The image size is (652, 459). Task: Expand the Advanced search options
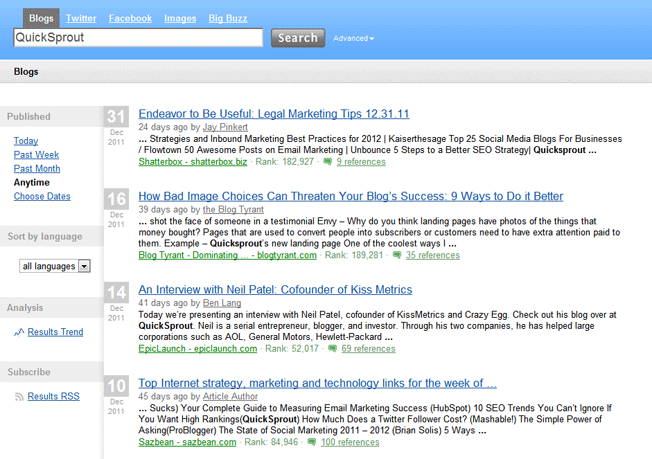(353, 38)
